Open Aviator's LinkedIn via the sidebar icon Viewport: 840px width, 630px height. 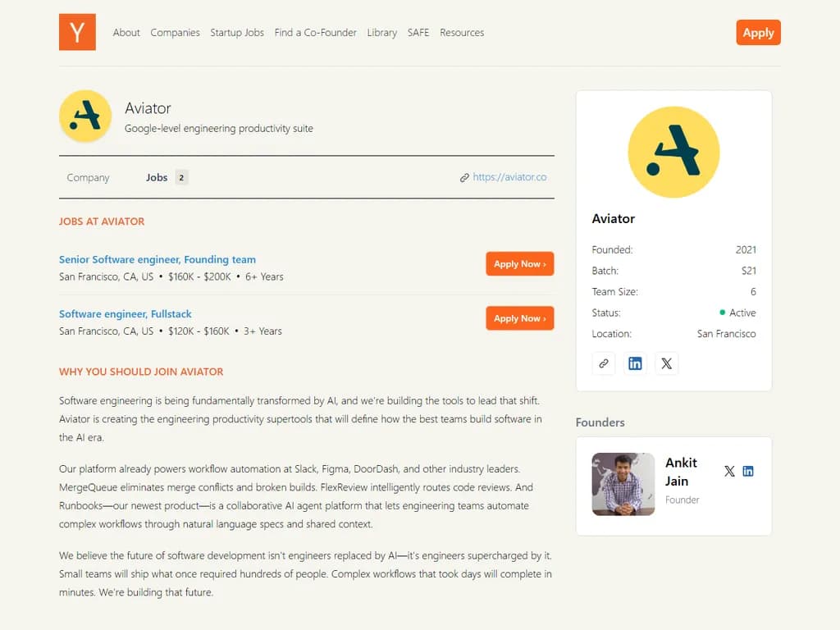[x=635, y=363]
